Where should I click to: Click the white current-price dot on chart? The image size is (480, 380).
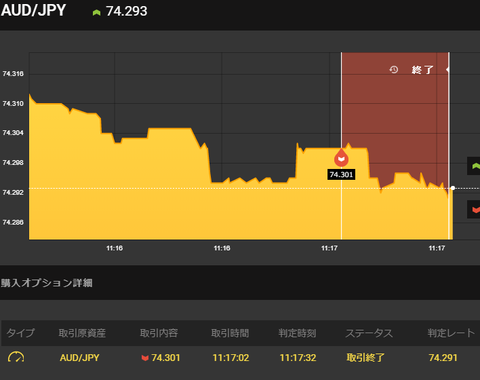pyautogui.click(x=453, y=188)
